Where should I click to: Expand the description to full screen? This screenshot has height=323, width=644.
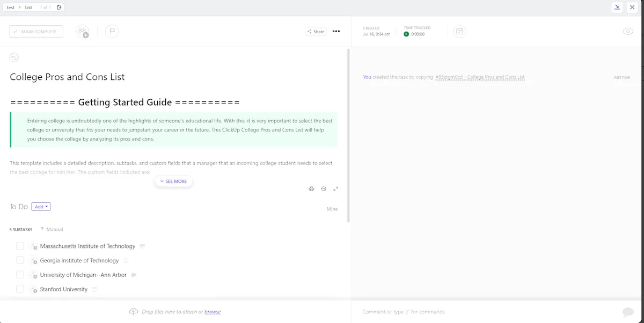click(x=335, y=189)
